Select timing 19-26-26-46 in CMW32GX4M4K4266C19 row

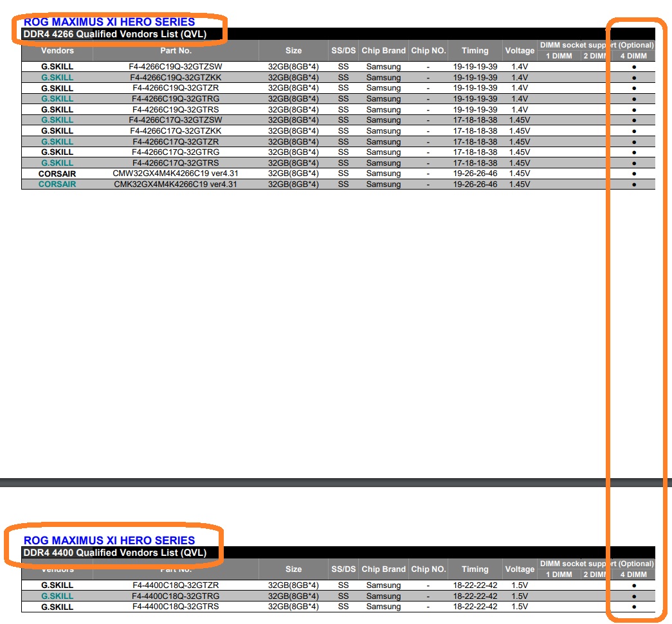pos(475,174)
